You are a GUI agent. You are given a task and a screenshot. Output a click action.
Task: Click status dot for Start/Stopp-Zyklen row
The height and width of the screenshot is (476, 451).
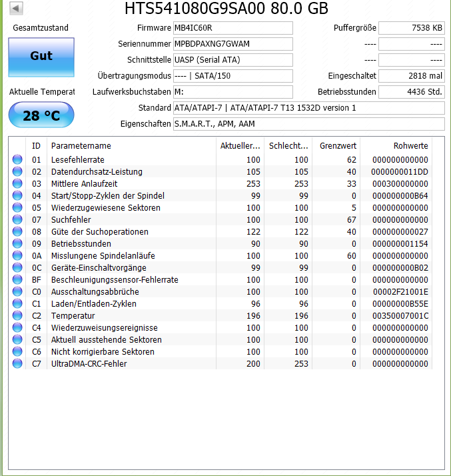click(x=17, y=195)
